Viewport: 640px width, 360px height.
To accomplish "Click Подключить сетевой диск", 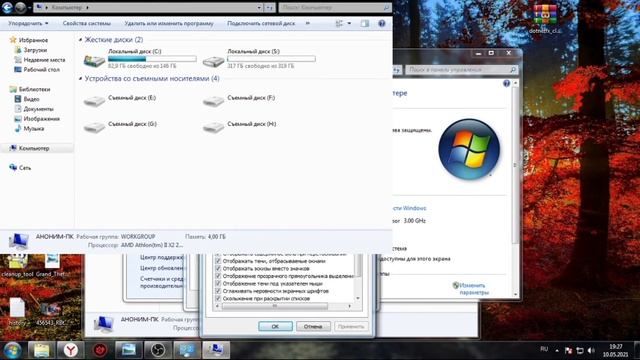I will coord(261,24).
